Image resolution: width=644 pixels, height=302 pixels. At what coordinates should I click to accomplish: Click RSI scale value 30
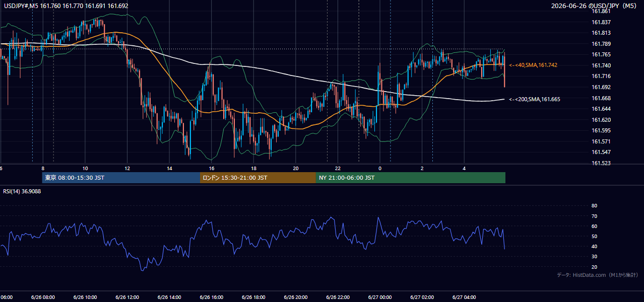594,257
